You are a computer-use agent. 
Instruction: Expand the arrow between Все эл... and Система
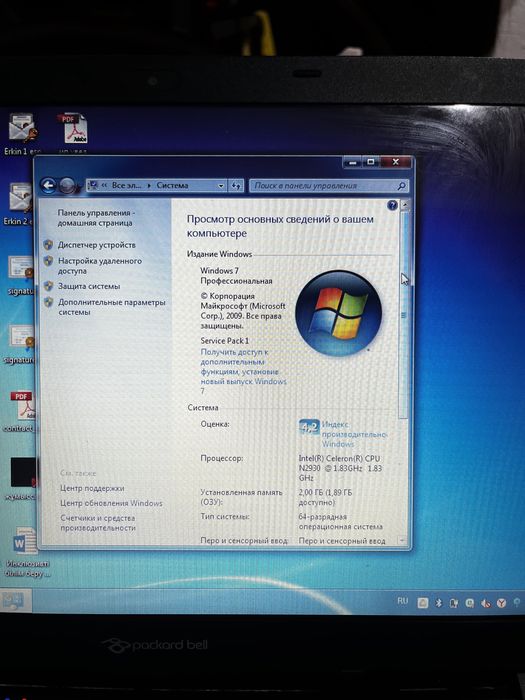[x=149, y=185]
